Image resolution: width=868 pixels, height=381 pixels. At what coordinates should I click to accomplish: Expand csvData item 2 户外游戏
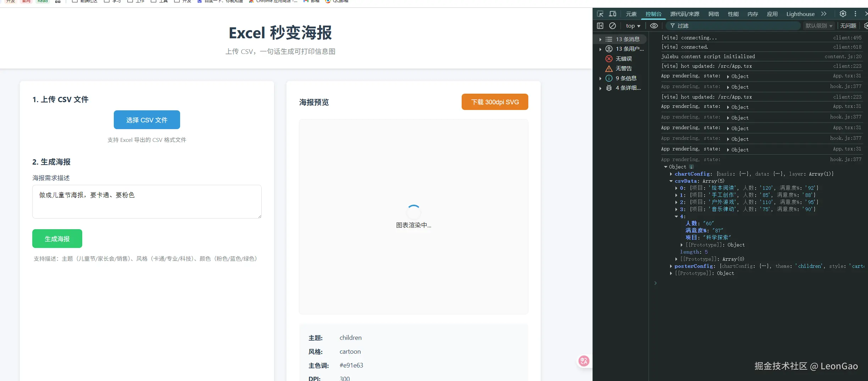pos(676,202)
